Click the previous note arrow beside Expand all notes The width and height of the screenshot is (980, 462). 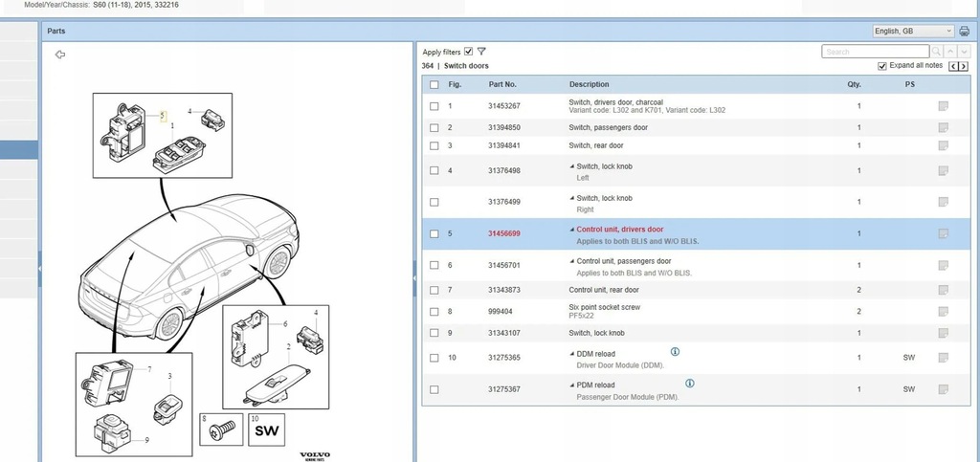[x=954, y=66]
